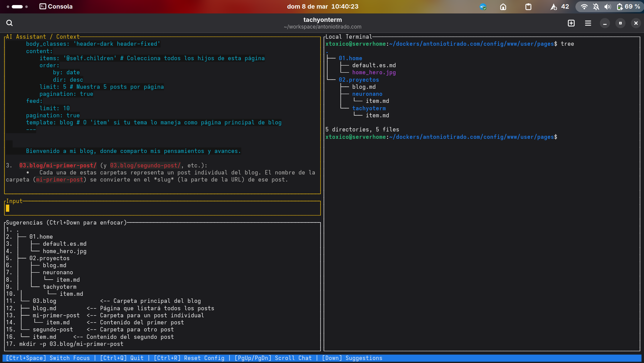The image size is (644, 363).
Task: Click the Wi-Fi status icon
Action: pos(584,7)
